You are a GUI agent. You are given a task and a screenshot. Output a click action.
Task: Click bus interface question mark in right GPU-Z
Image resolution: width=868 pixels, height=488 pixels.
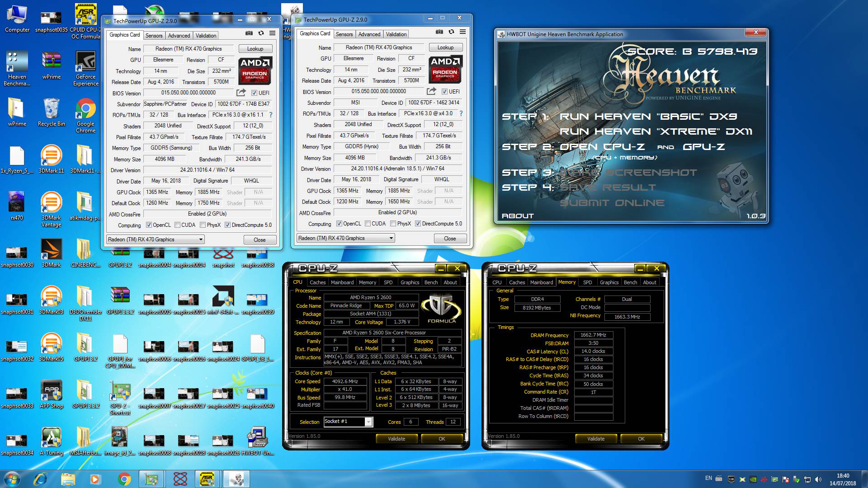pyautogui.click(x=461, y=113)
